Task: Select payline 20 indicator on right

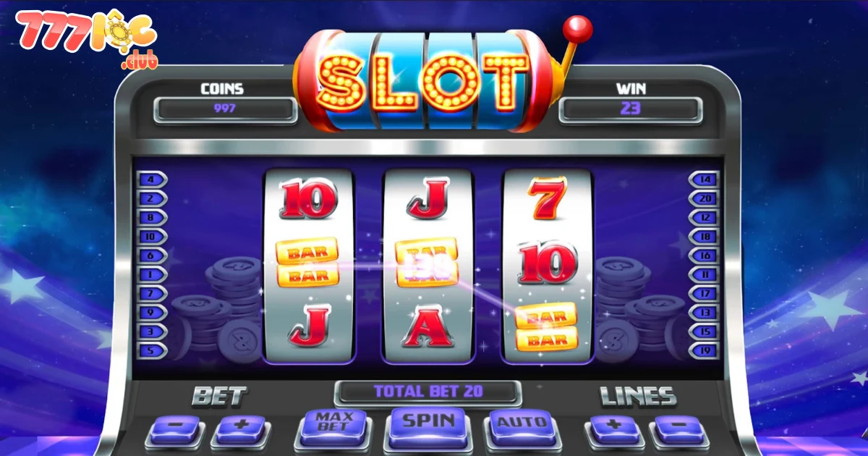Action: click(x=703, y=198)
